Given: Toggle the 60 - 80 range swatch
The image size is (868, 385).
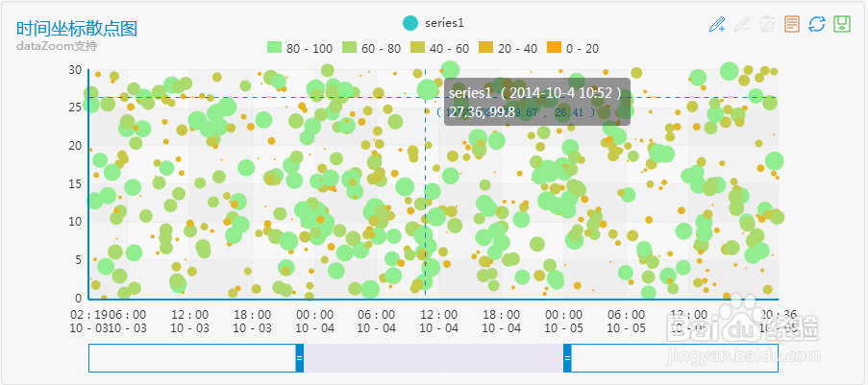Looking at the screenshot, I should click(x=350, y=48).
